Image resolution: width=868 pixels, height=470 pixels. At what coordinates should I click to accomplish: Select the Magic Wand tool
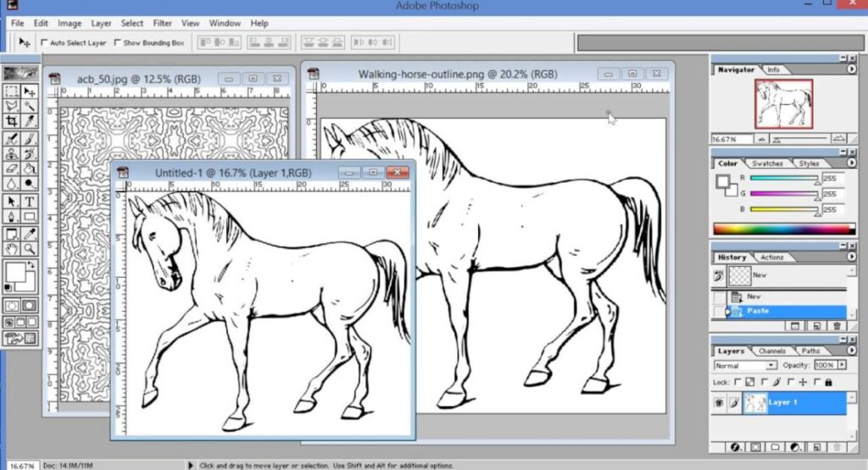point(30,107)
